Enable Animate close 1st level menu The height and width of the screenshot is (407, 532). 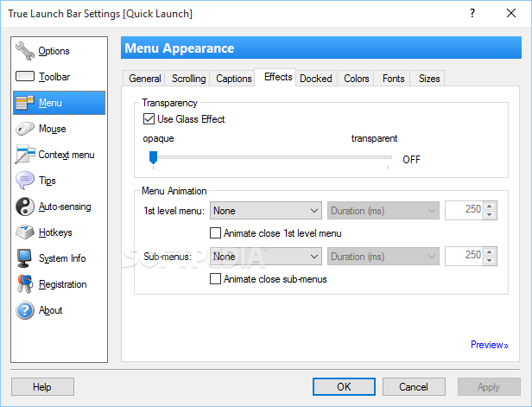pos(216,233)
